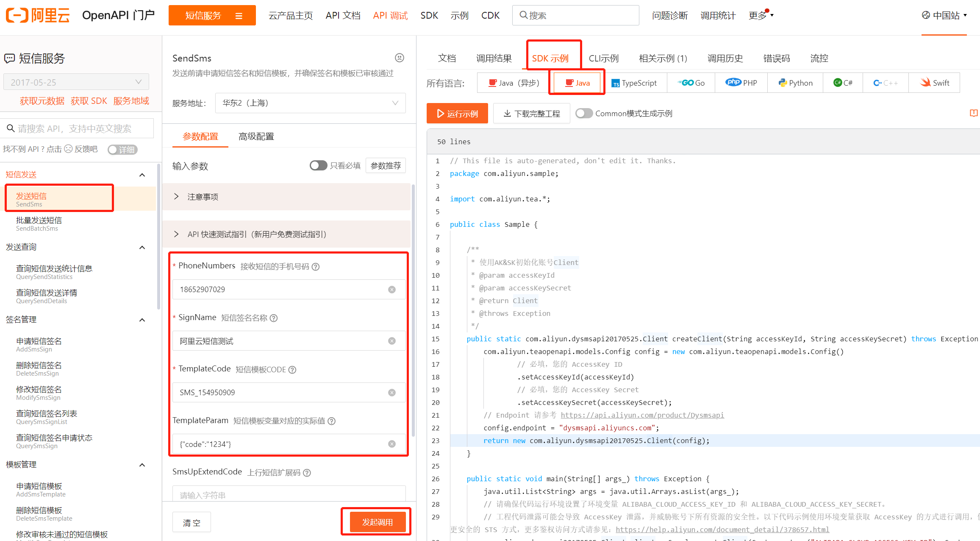The image size is (980, 541).
Task: Click the 清空 button
Action: coord(192,522)
